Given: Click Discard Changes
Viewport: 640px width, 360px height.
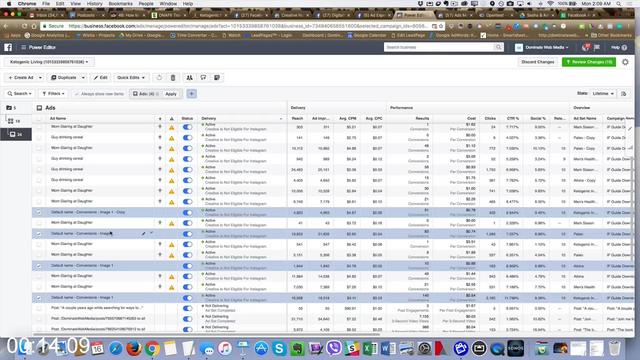Looking at the screenshot, I should click(538, 62).
